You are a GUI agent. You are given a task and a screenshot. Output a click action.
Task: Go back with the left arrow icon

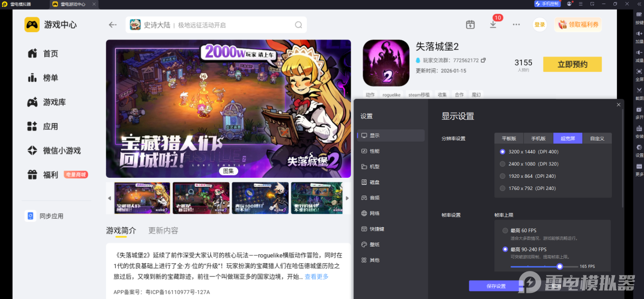point(113,25)
